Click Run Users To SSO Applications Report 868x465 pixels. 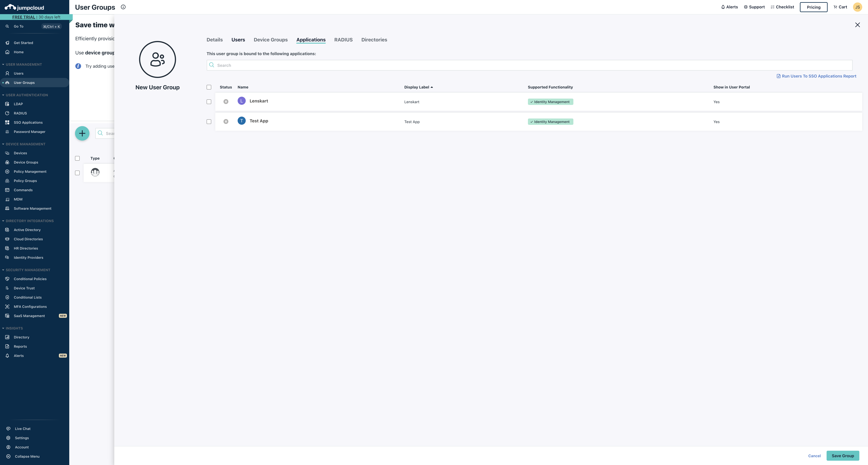tap(816, 76)
